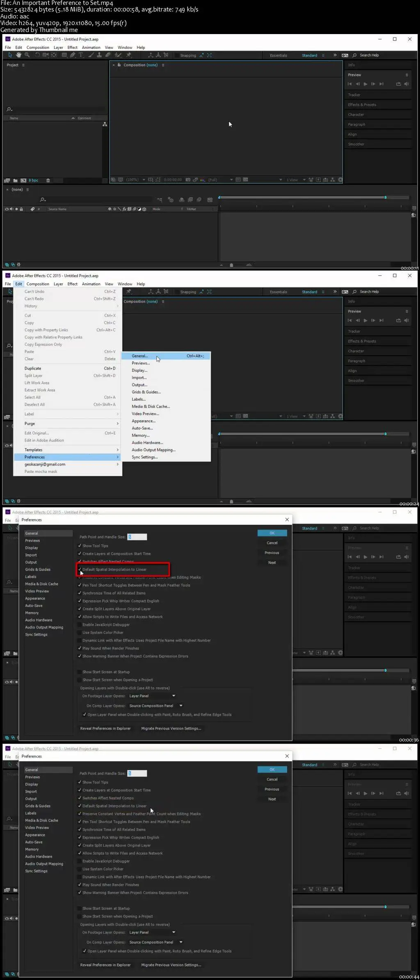Choose Auto-Save... in the Preferences submenu
Image resolution: width=420 pixels, height=980 pixels.
coord(166,428)
